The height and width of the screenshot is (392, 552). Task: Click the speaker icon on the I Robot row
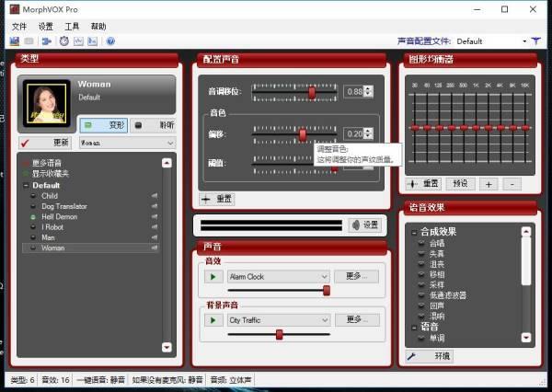click(155, 227)
